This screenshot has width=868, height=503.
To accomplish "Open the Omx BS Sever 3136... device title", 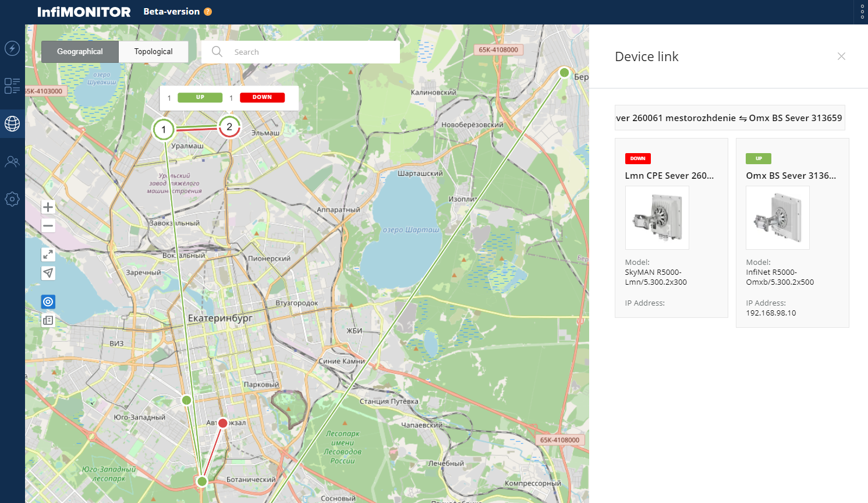I will (791, 175).
